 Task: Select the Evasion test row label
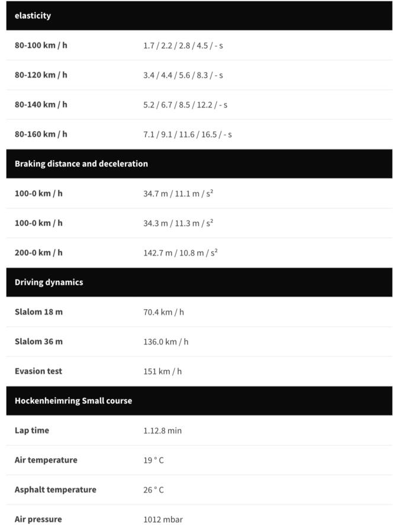pyautogui.click(x=38, y=371)
